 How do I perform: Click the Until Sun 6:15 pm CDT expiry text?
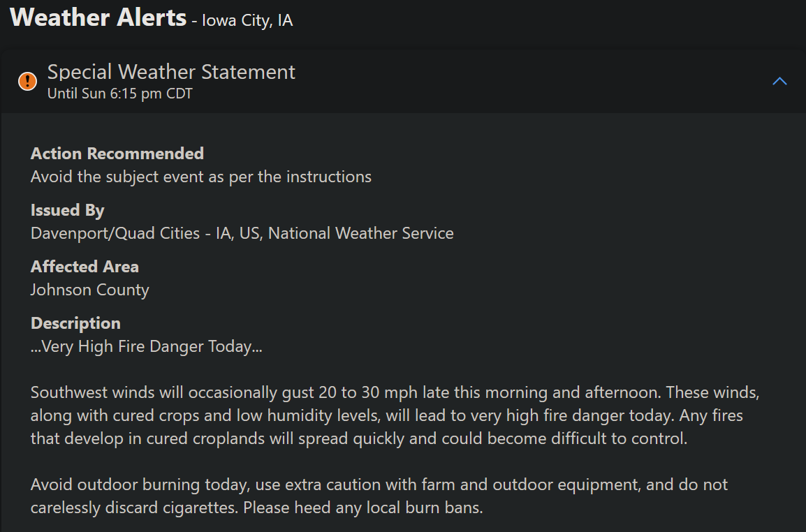119,94
